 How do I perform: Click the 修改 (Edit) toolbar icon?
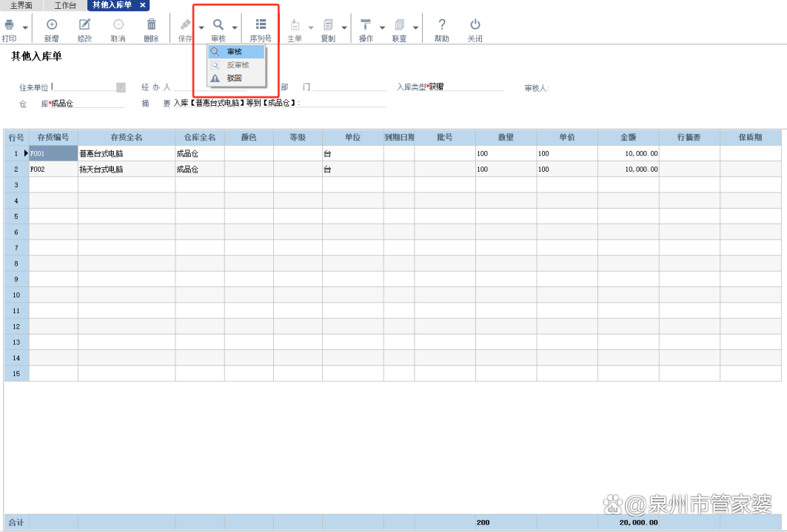tap(84, 25)
